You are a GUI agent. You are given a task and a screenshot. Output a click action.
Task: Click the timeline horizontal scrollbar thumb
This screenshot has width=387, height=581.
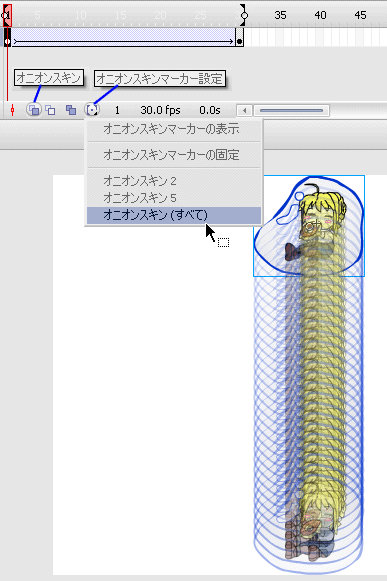291,110
